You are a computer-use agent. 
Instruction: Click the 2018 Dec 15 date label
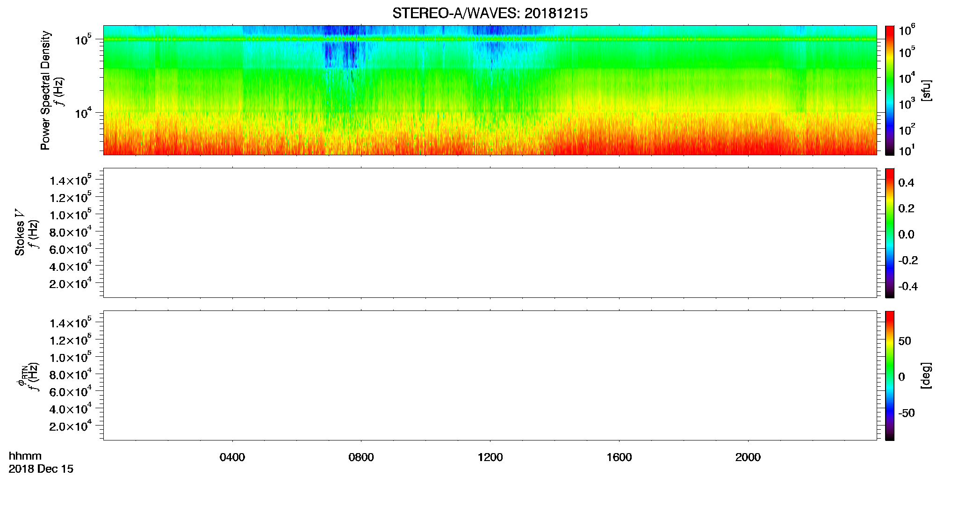point(41,469)
